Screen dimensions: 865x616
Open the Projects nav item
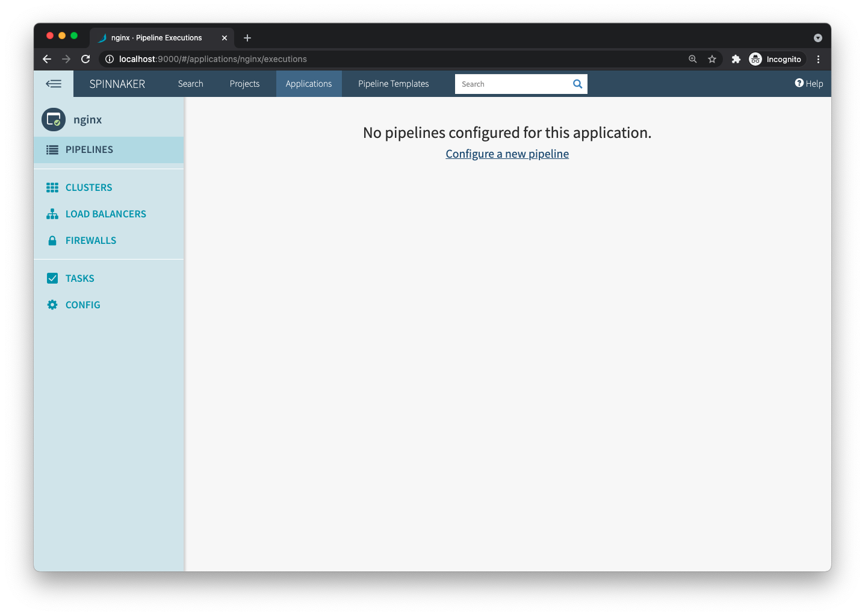244,84
